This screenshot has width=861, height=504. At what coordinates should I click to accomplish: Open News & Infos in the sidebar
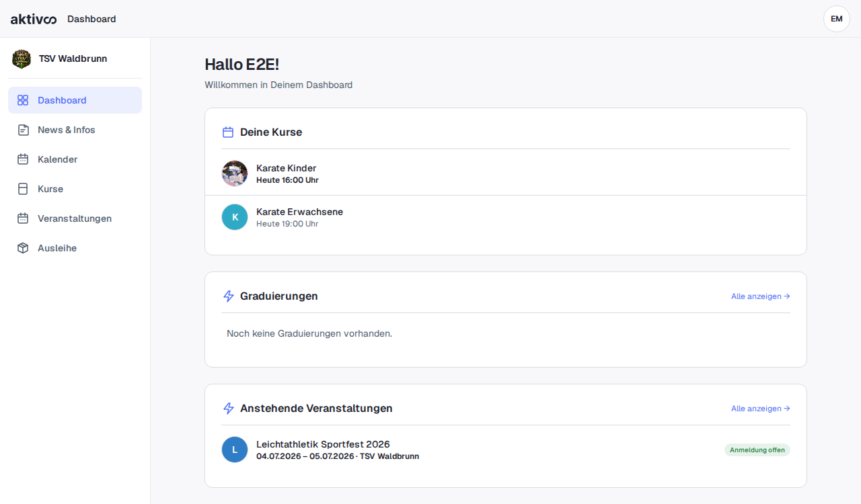75,130
